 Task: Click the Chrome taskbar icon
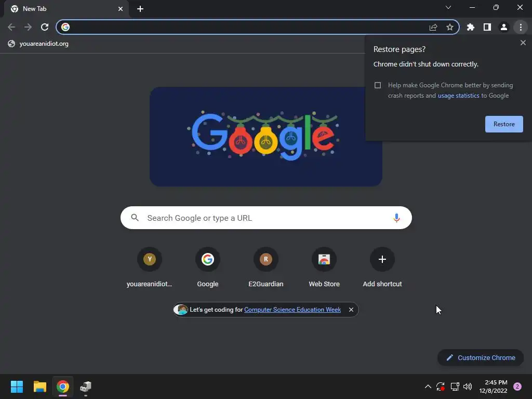coord(63,387)
